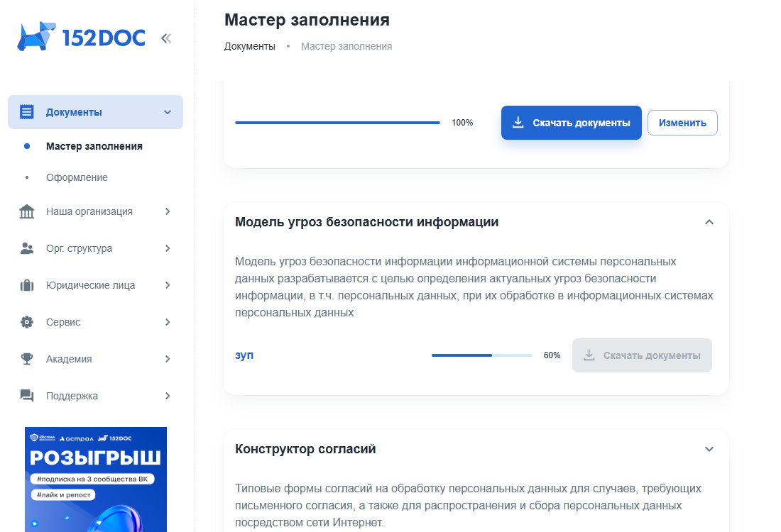Viewport: 781px width, 532px height.
Task: Expand the Сервис submenu arrow
Action: [x=168, y=322]
